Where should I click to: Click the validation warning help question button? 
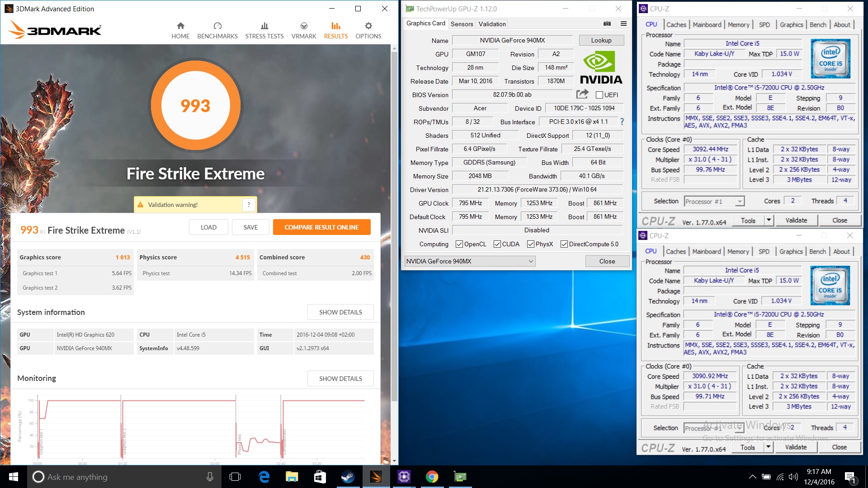[x=248, y=205]
